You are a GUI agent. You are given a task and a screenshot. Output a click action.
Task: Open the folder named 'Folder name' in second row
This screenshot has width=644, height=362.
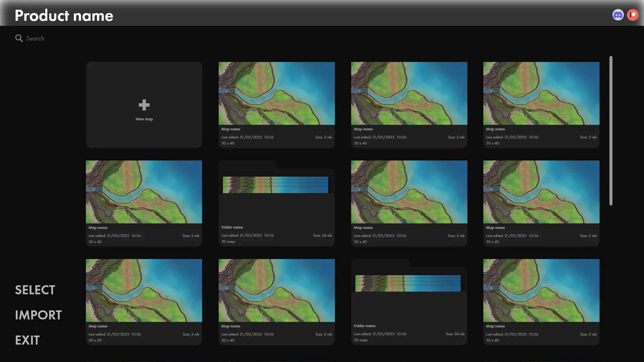coord(276,203)
